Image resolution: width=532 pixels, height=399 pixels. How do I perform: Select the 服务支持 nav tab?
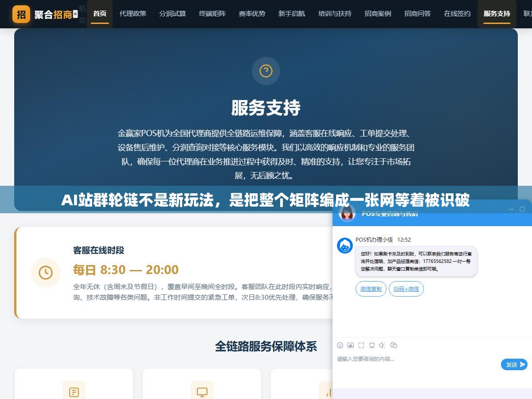497,14
